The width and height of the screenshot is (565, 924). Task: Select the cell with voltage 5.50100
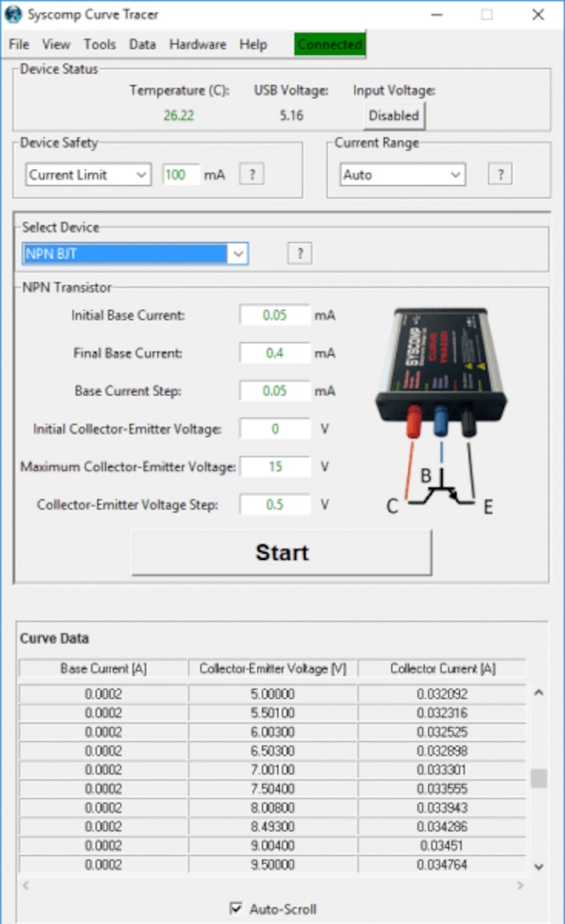273,713
